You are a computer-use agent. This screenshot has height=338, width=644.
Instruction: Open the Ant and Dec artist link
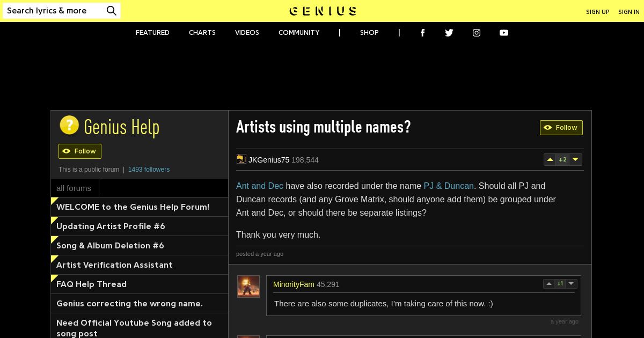tap(260, 186)
